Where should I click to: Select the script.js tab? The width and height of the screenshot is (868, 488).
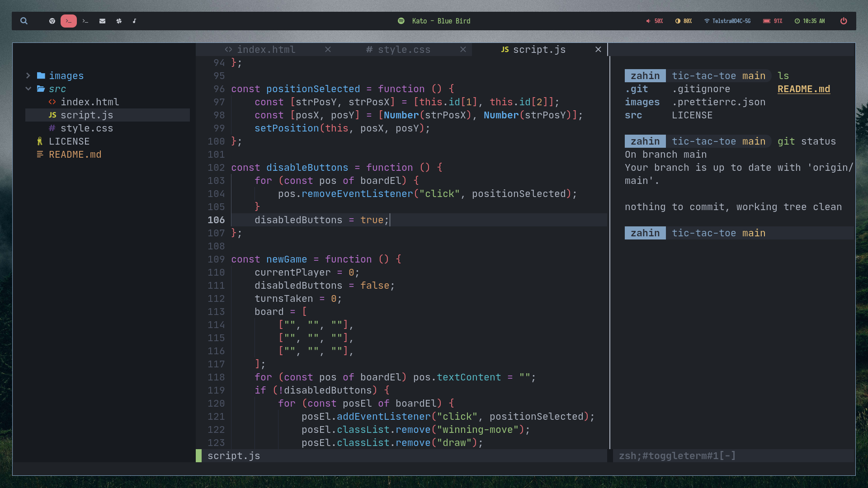point(539,50)
